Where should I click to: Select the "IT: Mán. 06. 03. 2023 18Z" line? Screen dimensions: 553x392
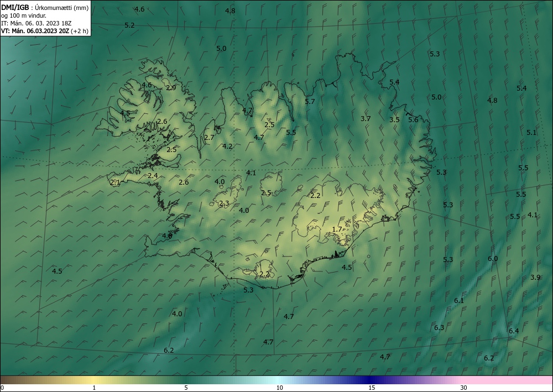pyautogui.click(x=36, y=23)
